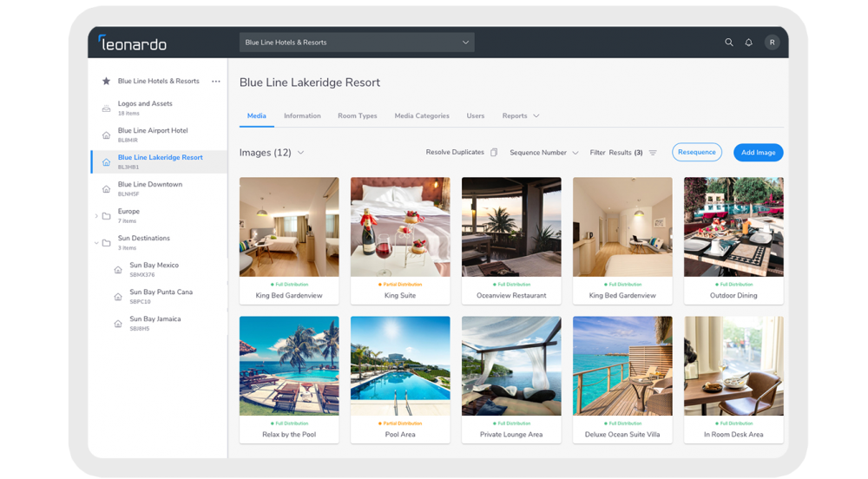The image size is (868, 479).
Task: Open the search magnifier icon
Action: pos(728,42)
